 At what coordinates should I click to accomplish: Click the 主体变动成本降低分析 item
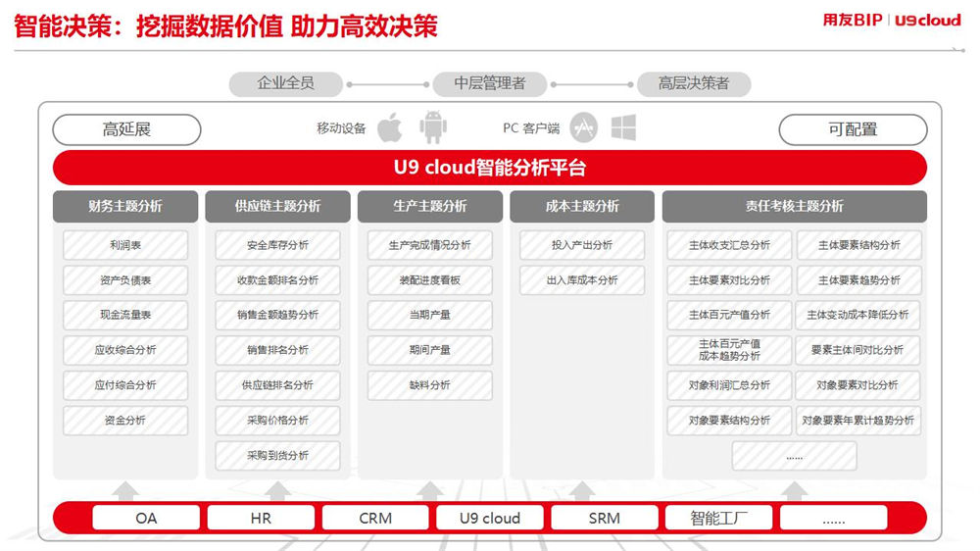857,316
